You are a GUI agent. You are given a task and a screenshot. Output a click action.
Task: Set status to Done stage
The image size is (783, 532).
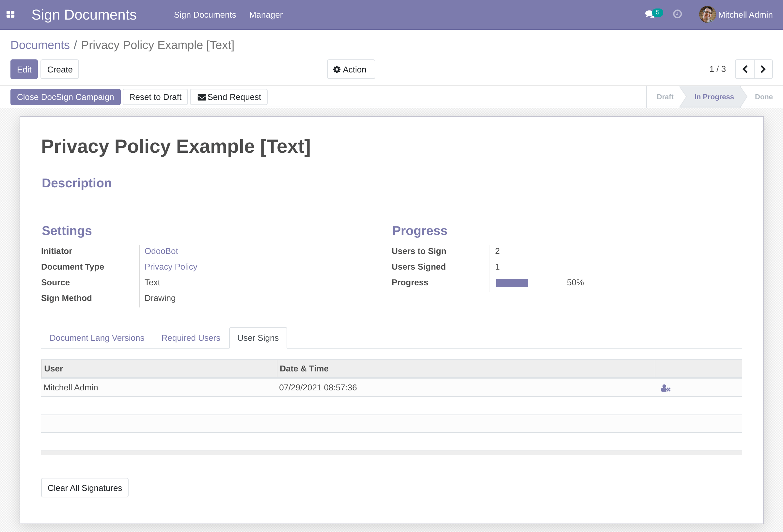pyautogui.click(x=763, y=97)
